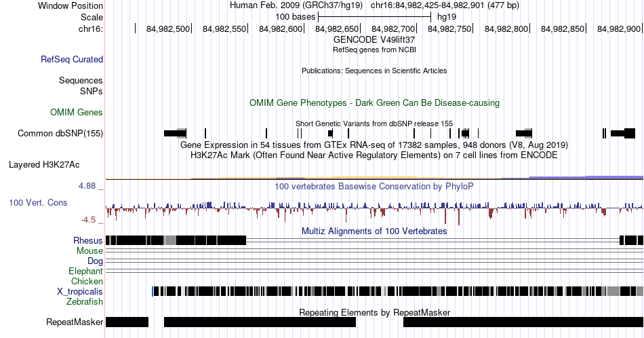Click the 4.88 upper conservation scale value
The height and width of the screenshot is (338, 644).
(87, 186)
